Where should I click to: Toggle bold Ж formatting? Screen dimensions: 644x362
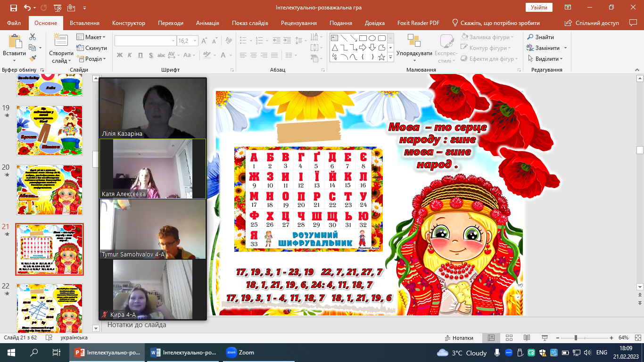pos(119,55)
